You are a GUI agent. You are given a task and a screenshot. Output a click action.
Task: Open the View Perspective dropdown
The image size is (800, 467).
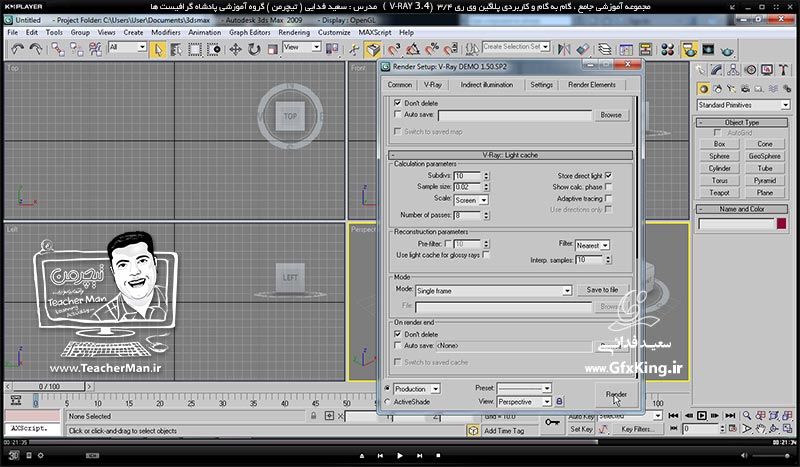pyautogui.click(x=524, y=402)
